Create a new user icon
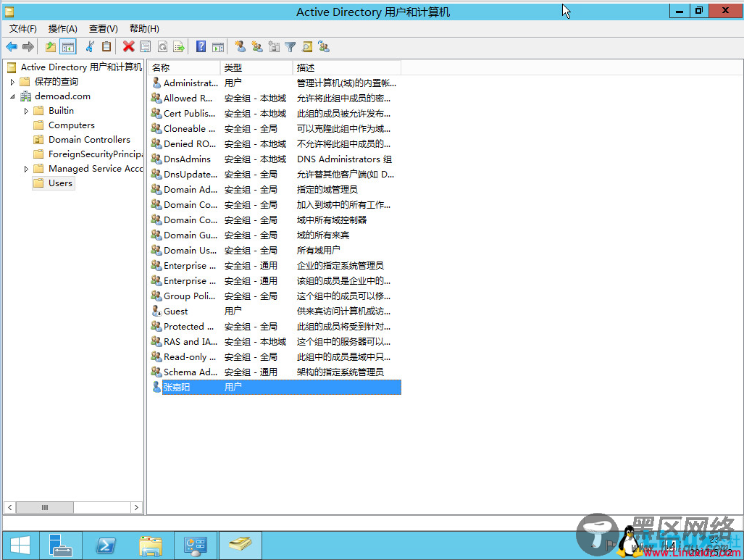This screenshot has width=744, height=560. tap(241, 46)
